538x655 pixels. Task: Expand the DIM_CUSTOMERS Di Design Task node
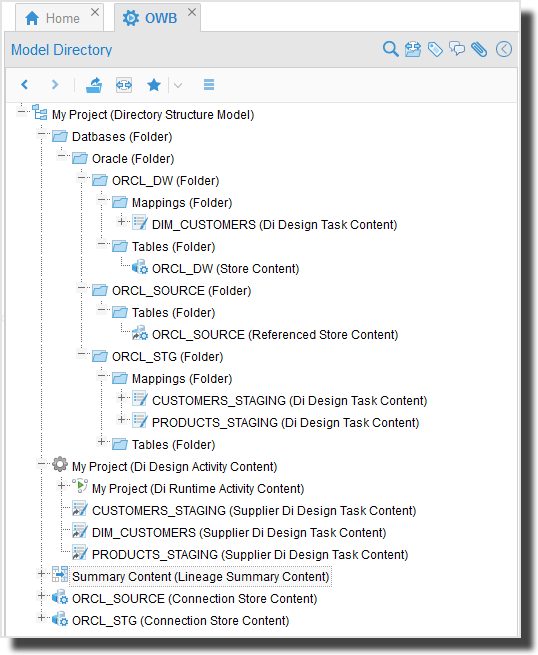tap(122, 221)
